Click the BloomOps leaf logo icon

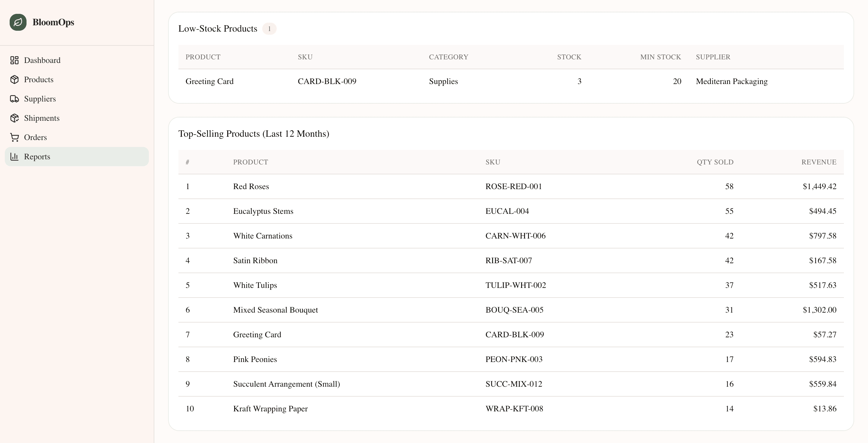[x=18, y=22]
